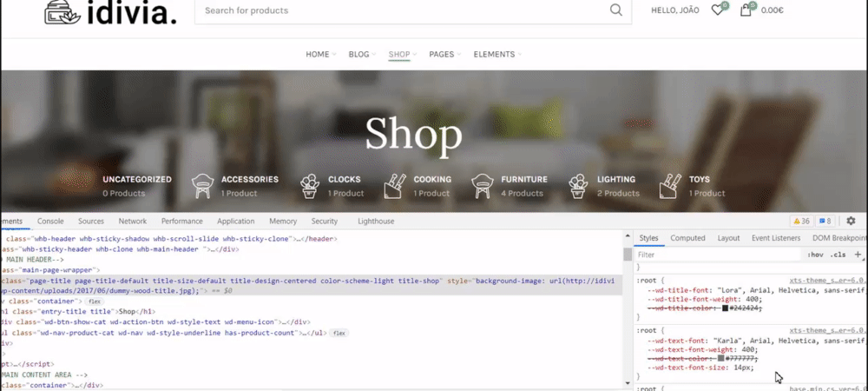Open xts-theme stylesheet link for text-font rule

(x=828, y=330)
